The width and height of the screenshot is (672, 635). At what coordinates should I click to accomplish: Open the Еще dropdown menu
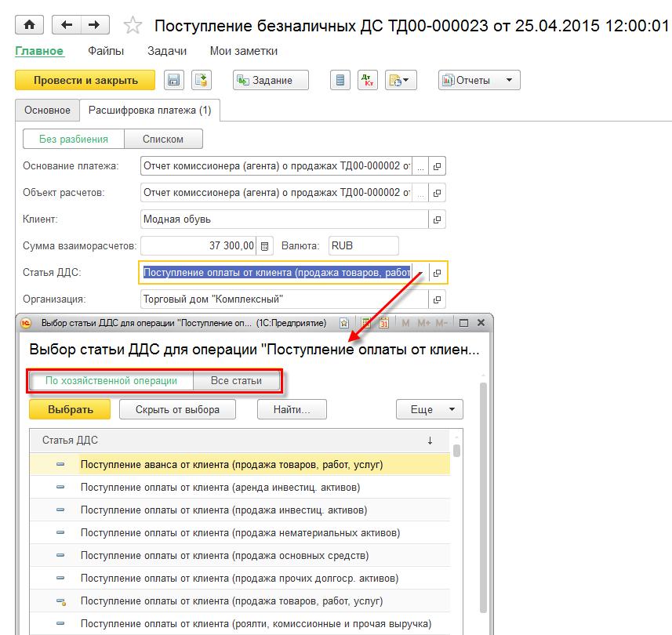430,410
